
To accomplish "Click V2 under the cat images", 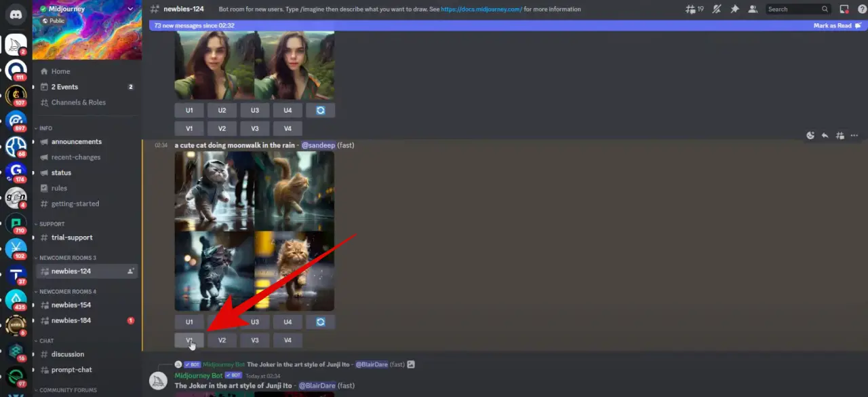I will click(222, 340).
